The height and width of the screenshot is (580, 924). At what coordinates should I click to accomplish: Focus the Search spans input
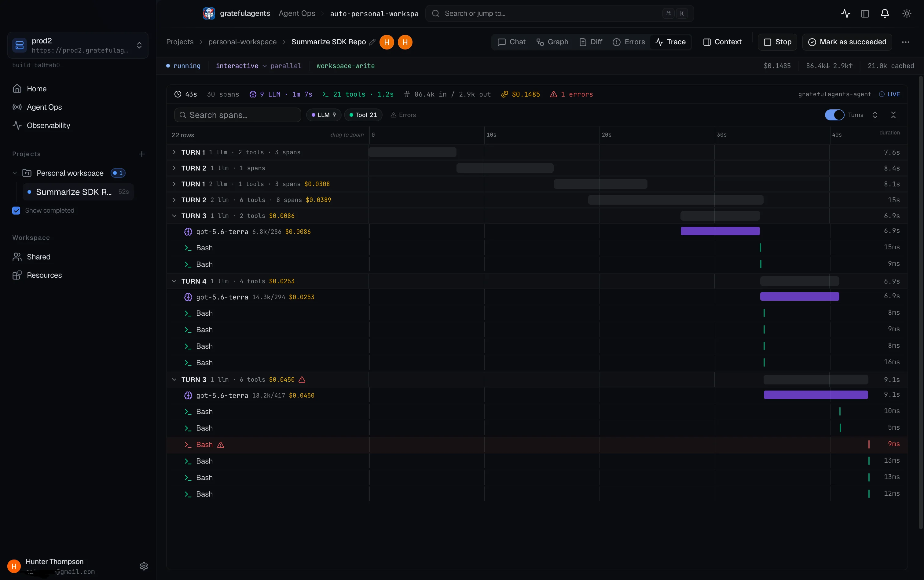pyautogui.click(x=238, y=115)
